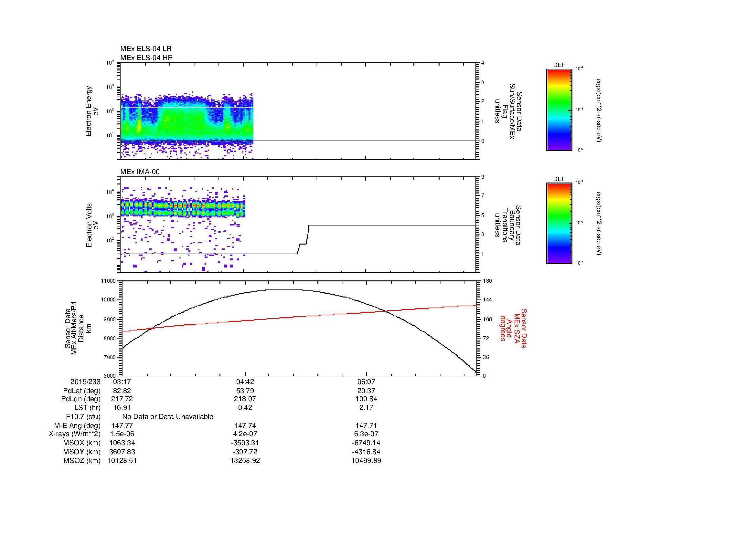Click the 'PdLat (deg)' row label
Image resolution: width=756 pixels, height=534 pixels.
(82, 391)
